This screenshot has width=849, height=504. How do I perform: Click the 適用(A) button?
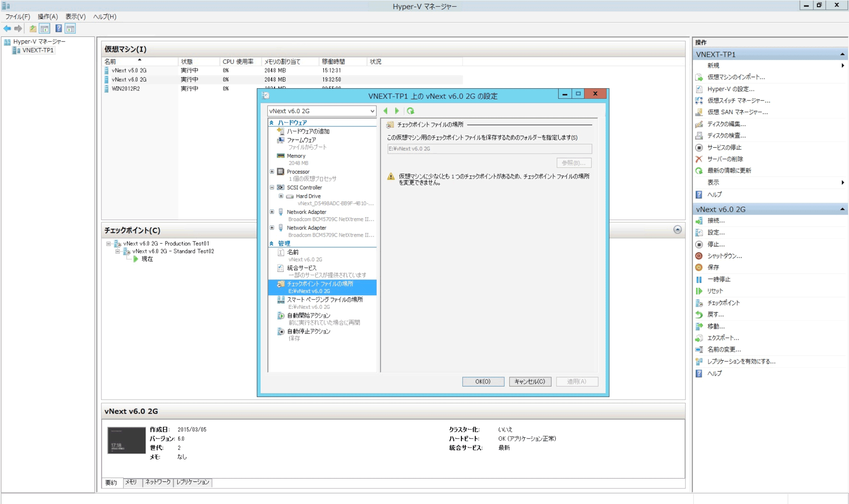pos(577,382)
